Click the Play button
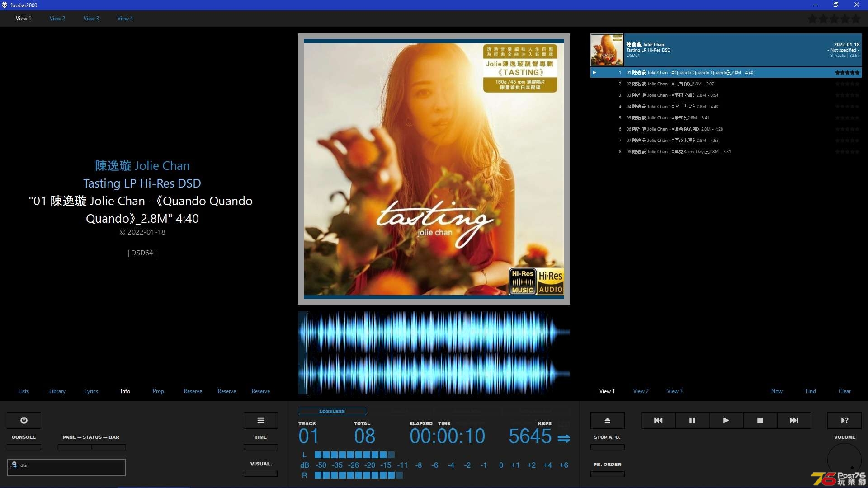Image resolution: width=868 pixels, height=488 pixels. (726, 420)
